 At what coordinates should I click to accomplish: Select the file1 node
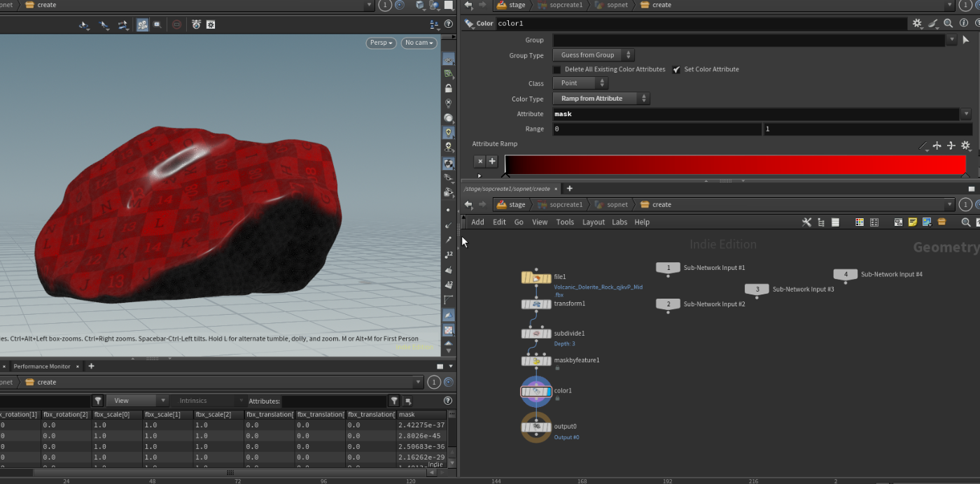click(x=536, y=278)
